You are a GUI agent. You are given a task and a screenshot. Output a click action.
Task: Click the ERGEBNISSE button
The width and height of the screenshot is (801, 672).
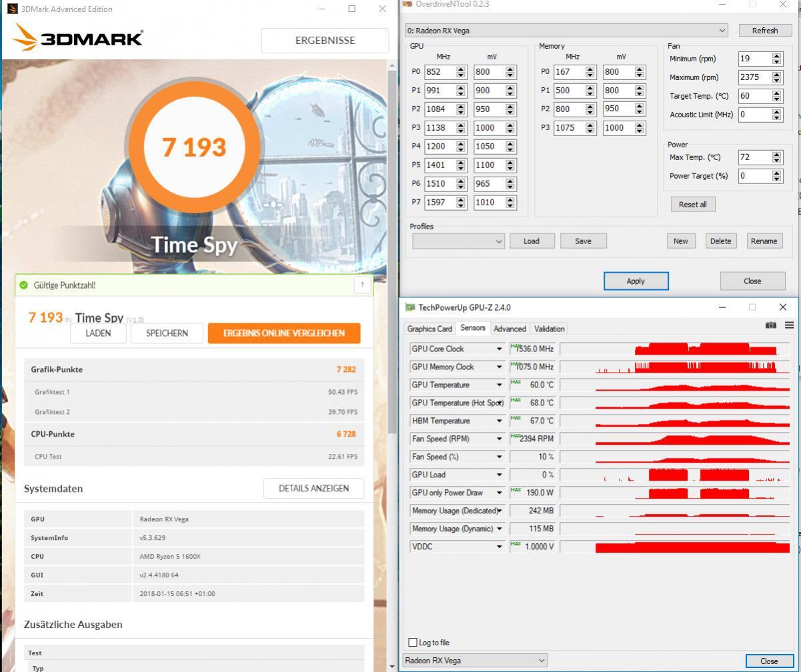pyautogui.click(x=325, y=40)
